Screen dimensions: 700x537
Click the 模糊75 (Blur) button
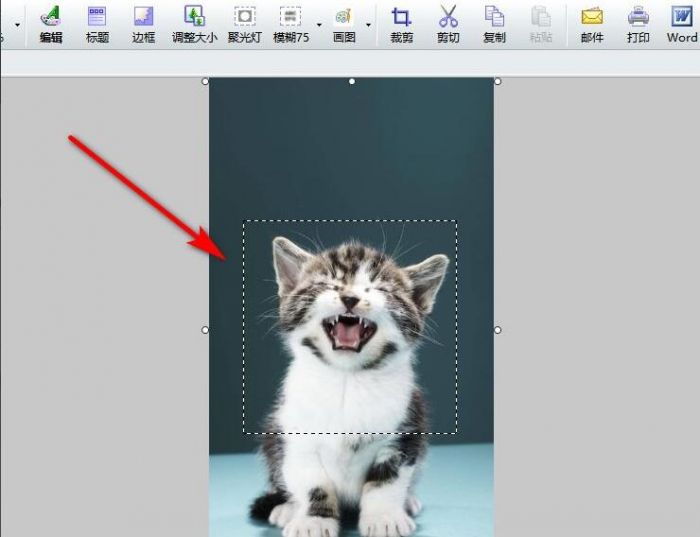pyautogui.click(x=290, y=23)
